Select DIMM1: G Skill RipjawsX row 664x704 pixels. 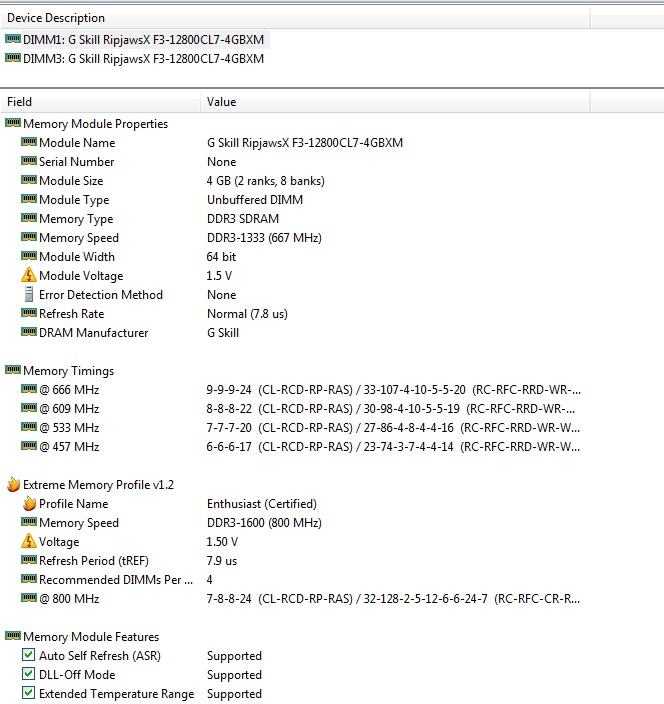143,40
